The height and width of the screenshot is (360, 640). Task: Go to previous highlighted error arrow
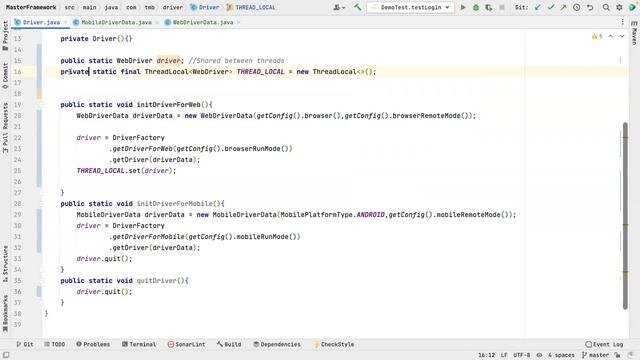tap(611, 36)
